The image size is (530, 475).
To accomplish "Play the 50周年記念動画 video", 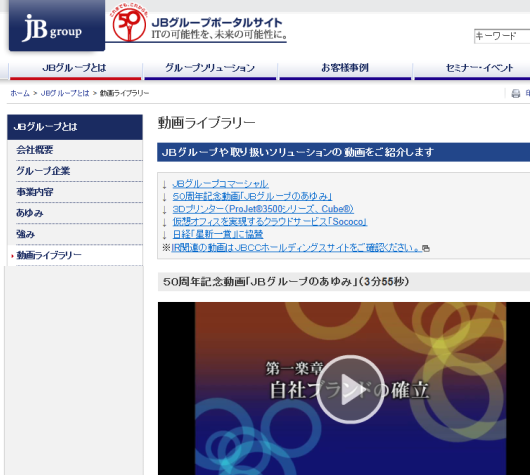I will (x=350, y=389).
